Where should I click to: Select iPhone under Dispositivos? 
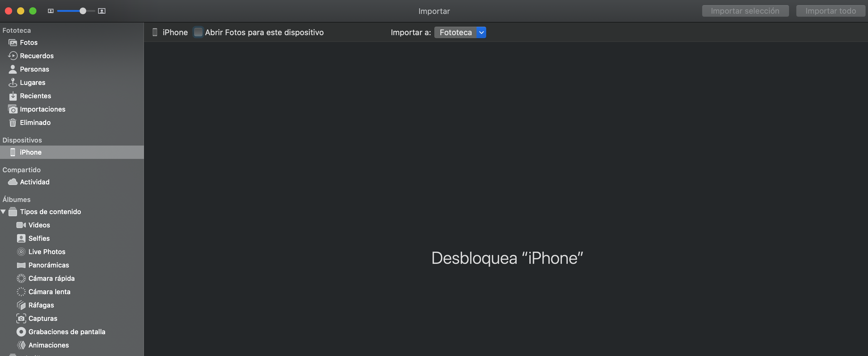tap(30, 152)
